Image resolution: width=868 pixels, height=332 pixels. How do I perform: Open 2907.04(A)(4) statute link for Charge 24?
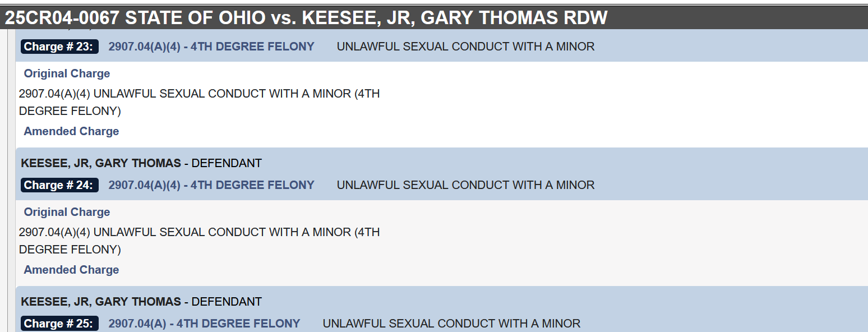coord(211,185)
